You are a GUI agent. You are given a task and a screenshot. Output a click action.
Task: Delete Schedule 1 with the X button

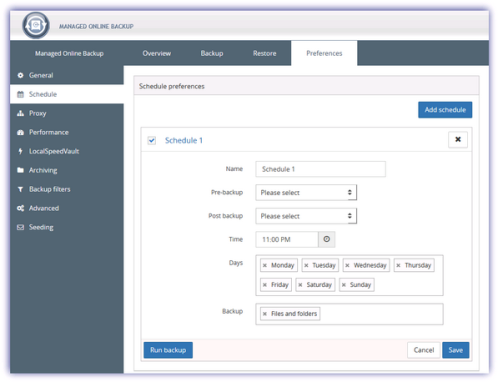tap(458, 139)
